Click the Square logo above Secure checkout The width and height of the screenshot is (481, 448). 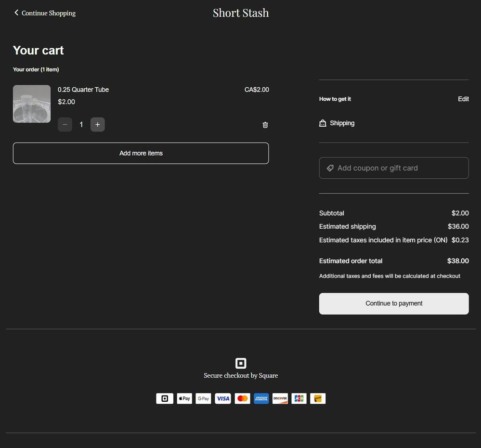(241, 363)
